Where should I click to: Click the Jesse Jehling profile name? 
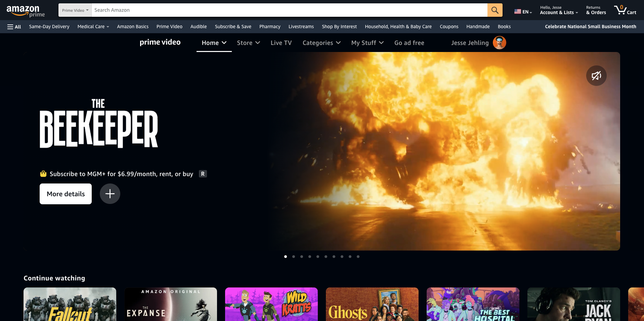click(x=470, y=43)
